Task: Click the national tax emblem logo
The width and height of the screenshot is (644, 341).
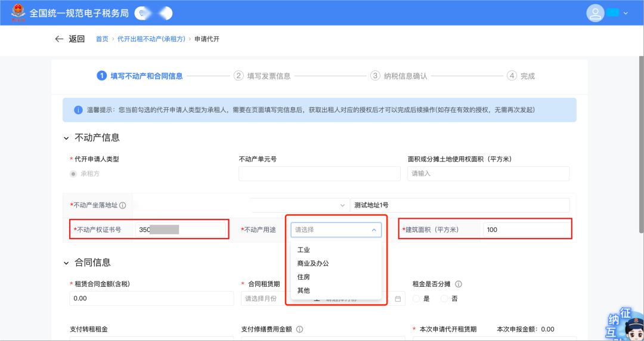Action: (x=18, y=13)
